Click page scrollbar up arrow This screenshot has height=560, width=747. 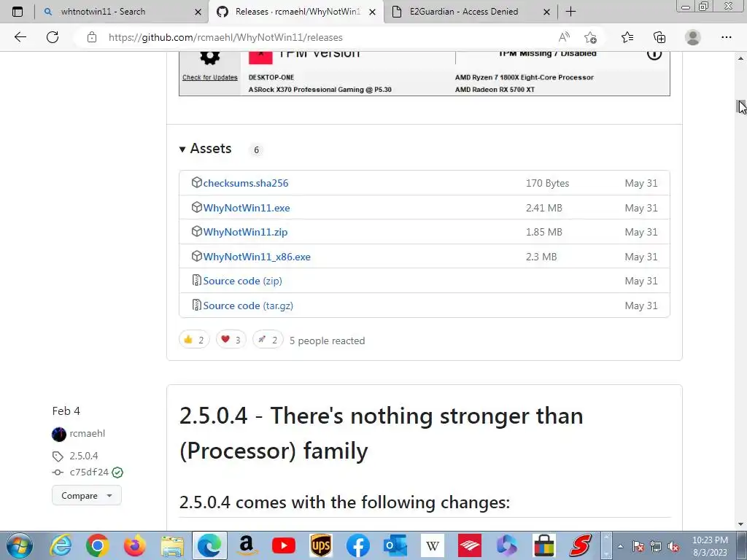(740, 58)
